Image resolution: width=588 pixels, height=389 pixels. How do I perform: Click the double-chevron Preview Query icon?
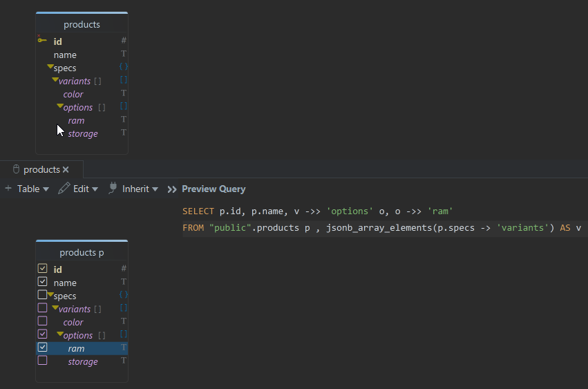[172, 189]
